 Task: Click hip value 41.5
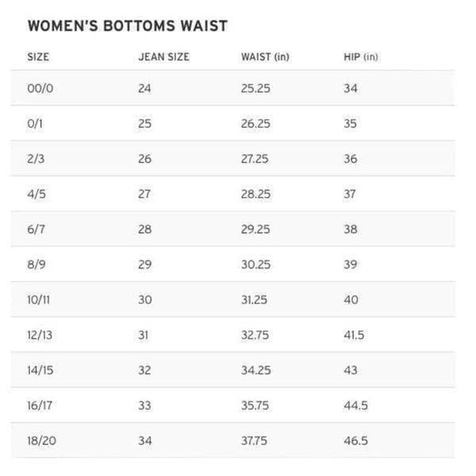(354, 335)
